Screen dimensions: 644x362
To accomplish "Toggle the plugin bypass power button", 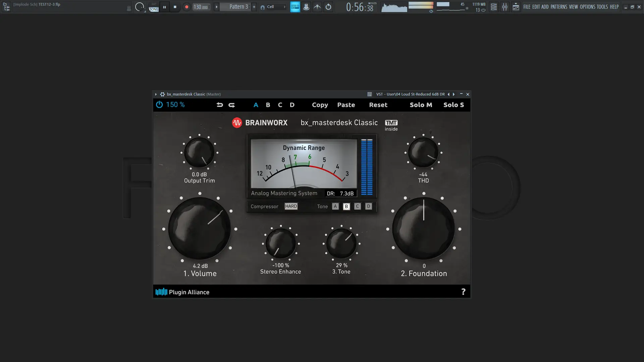I will (159, 104).
